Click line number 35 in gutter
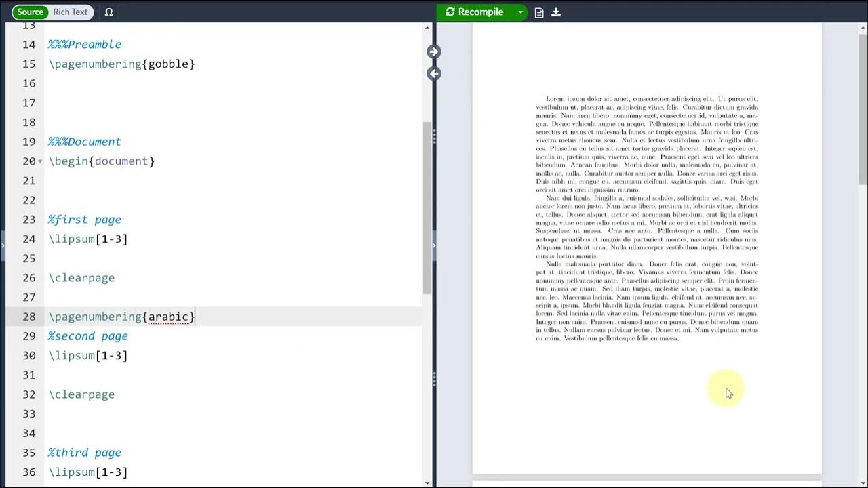 pos(28,453)
